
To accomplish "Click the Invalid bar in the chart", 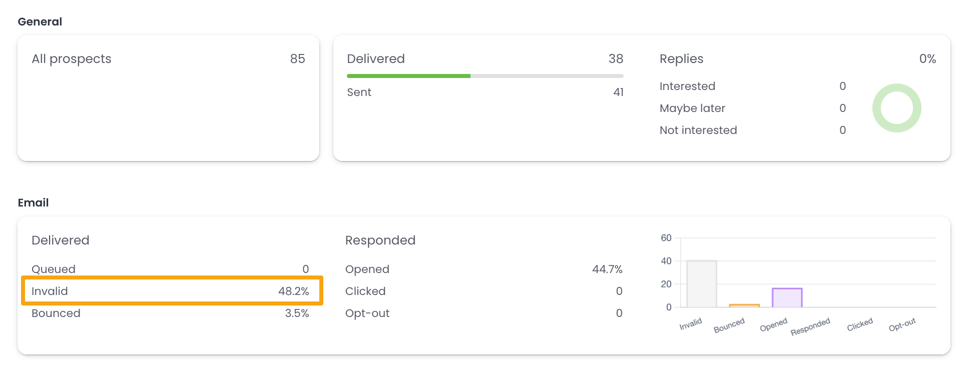I will pos(702,282).
